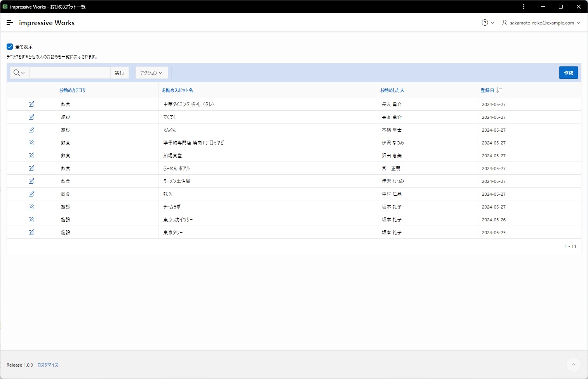The width and height of the screenshot is (588, 379).
Task: Click the blue 作成 button
Action: pos(568,73)
